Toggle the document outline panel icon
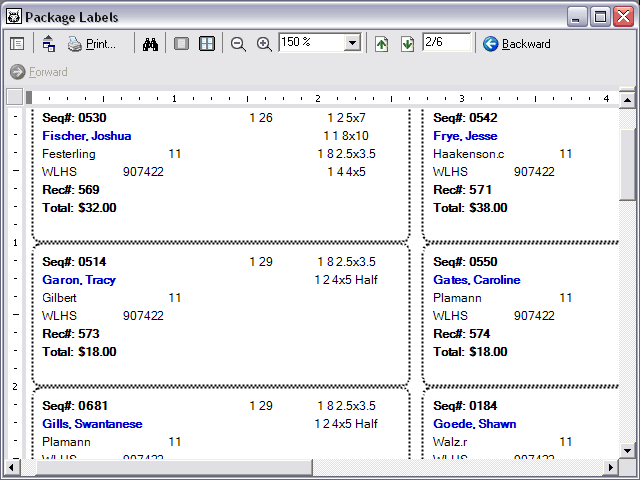This screenshot has height=480, width=640. pyautogui.click(x=17, y=44)
